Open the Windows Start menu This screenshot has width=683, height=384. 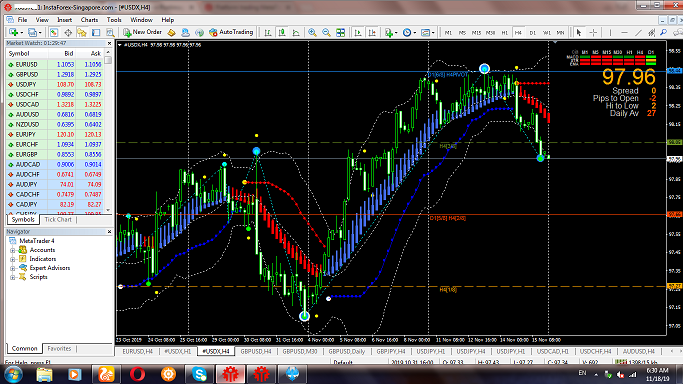14,374
